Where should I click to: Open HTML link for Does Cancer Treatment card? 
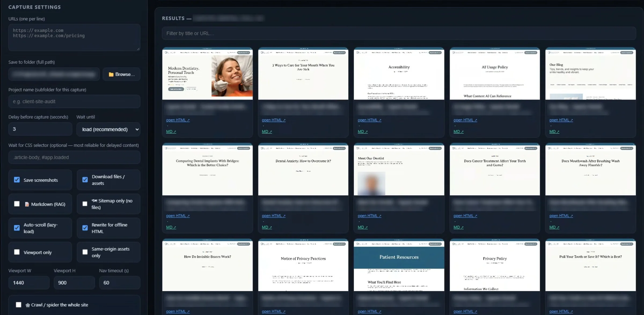click(x=465, y=216)
